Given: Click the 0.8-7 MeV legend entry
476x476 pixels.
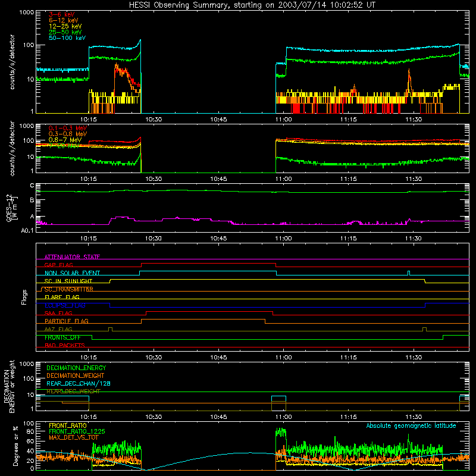Looking at the screenshot, I should 65,140.
